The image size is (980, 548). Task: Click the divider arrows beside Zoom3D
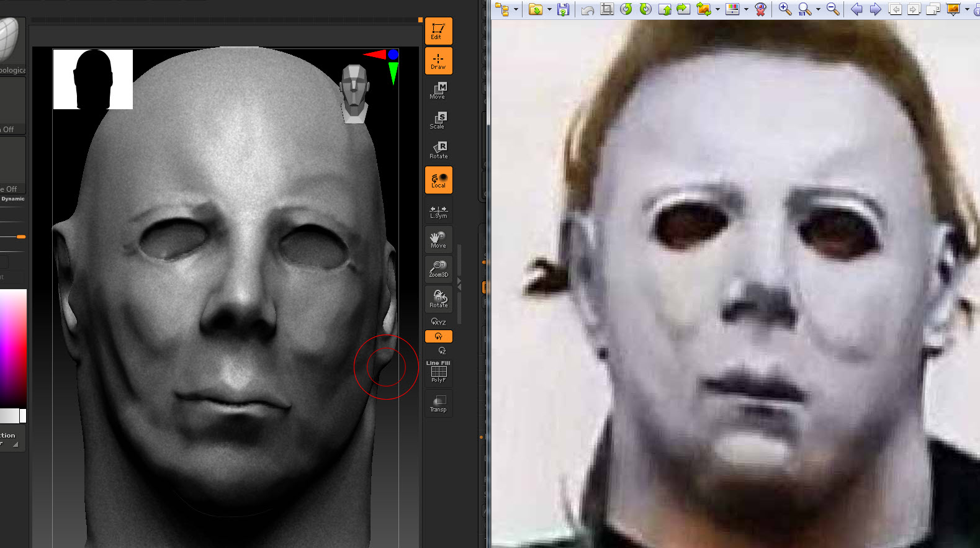click(x=459, y=284)
